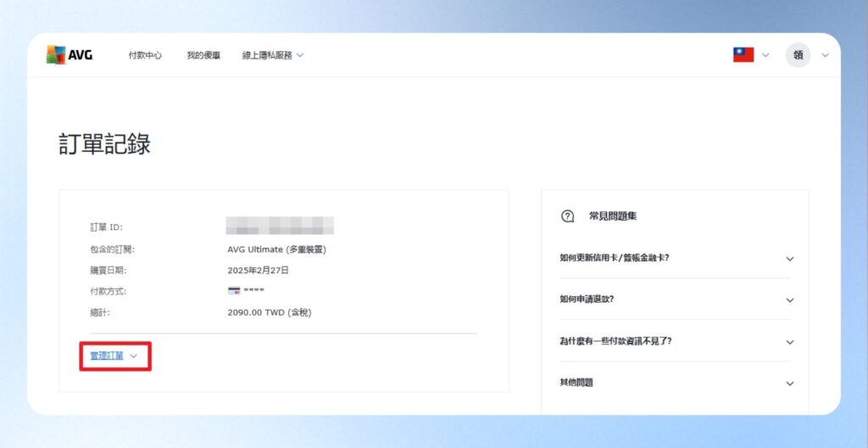Viewport: 868px width, 448px height.
Task: Select the total 2090.00 TWD (含稅)
Action: click(270, 313)
